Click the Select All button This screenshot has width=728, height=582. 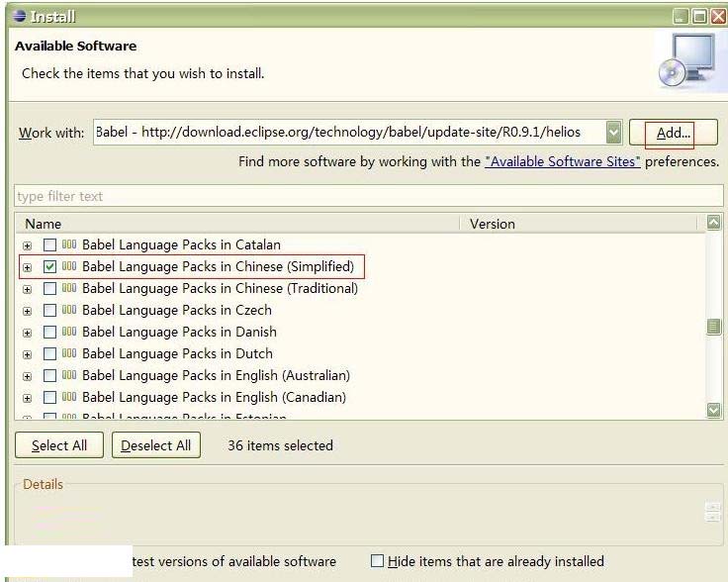(59, 445)
